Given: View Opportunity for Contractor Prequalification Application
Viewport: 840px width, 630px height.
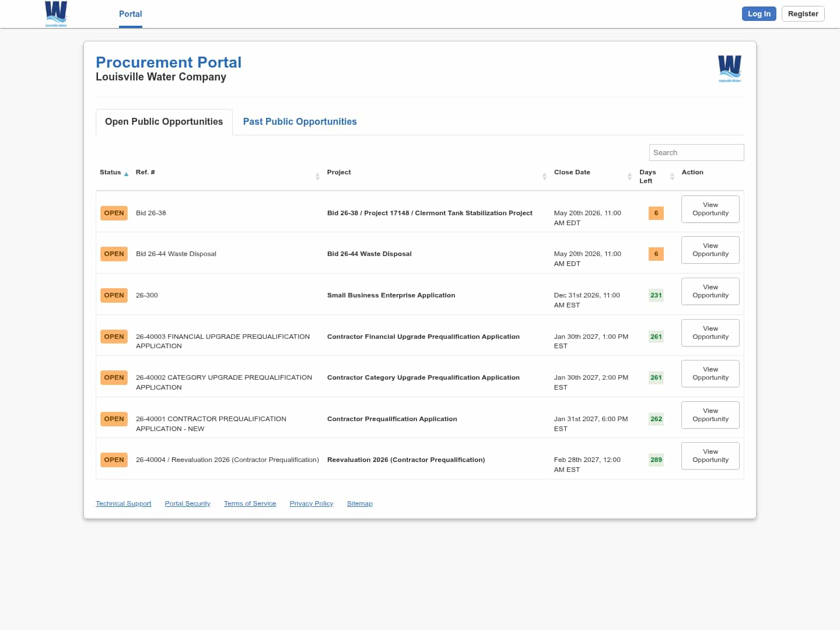Looking at the screenshot, I should click(x=710, y=415).
